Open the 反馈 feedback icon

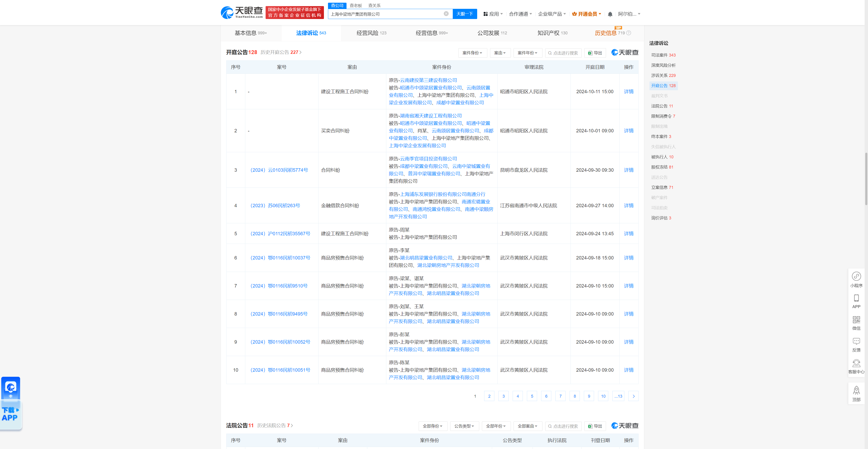(856, 345)
